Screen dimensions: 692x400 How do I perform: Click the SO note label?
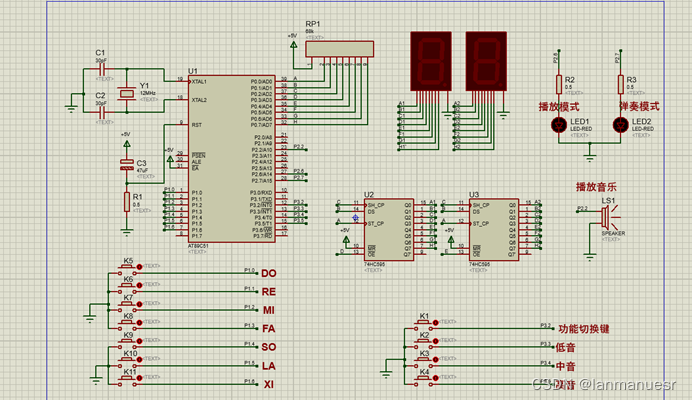[268, 347]
